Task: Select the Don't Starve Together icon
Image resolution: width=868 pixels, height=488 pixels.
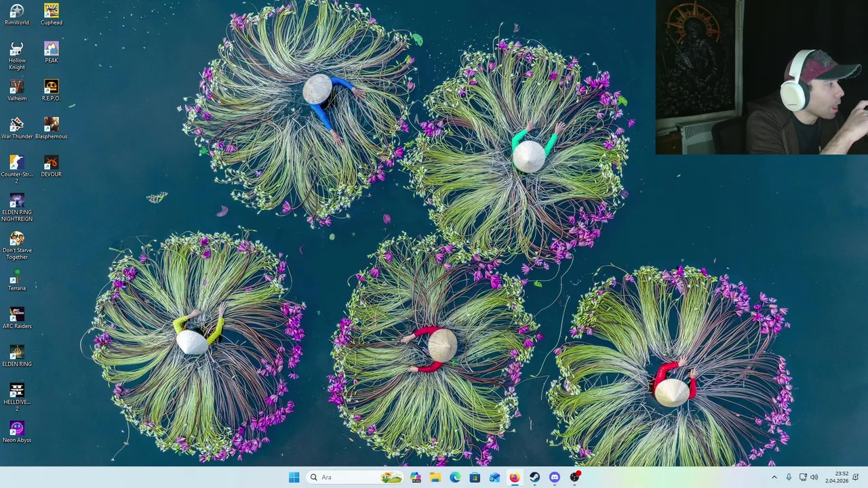Action: tap(17, 245)
